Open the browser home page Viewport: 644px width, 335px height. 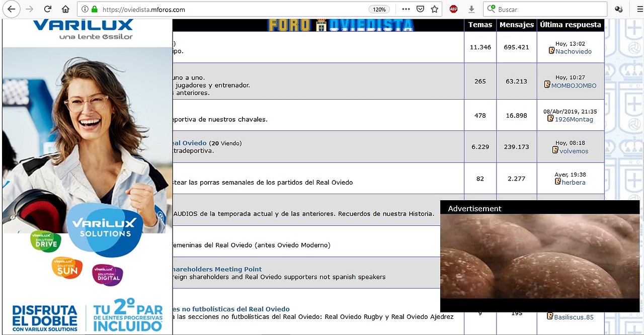coord(65,9)
